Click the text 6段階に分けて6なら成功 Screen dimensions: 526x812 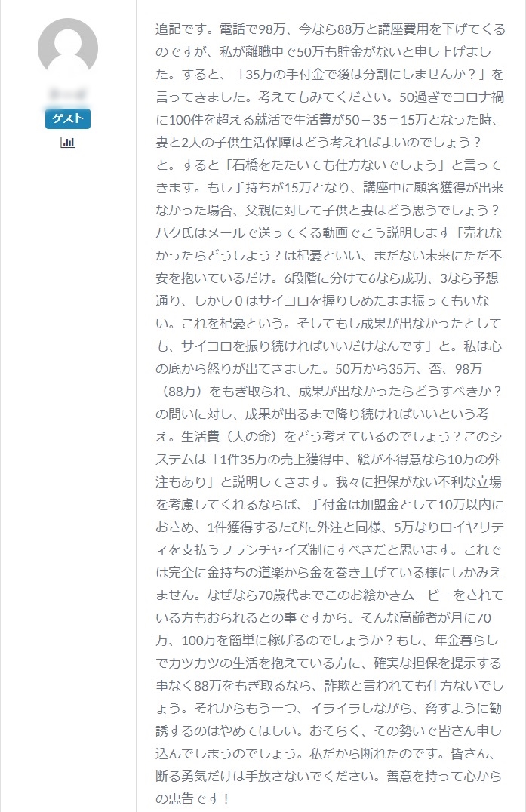click(x=355, y=278)
